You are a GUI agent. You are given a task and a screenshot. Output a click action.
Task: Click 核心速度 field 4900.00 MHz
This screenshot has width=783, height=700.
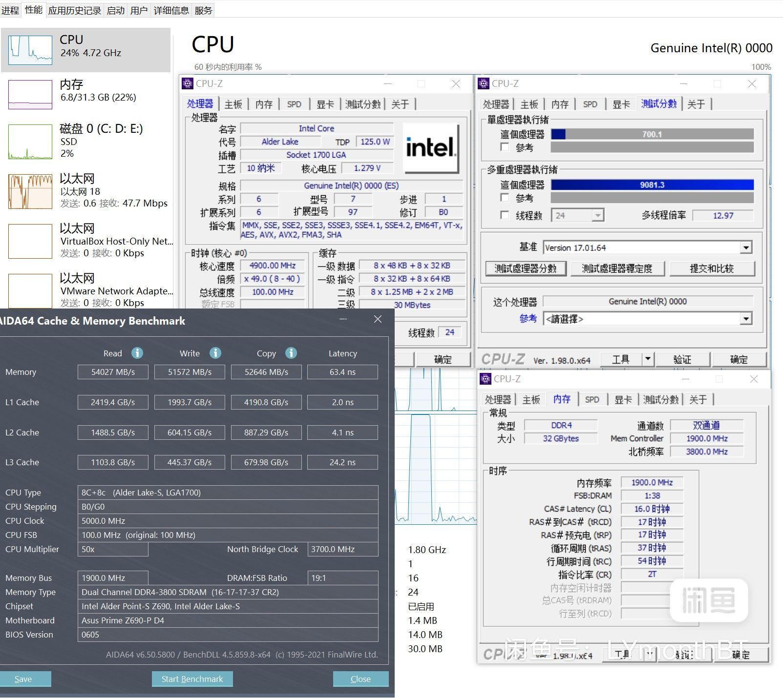pos(273,266)
